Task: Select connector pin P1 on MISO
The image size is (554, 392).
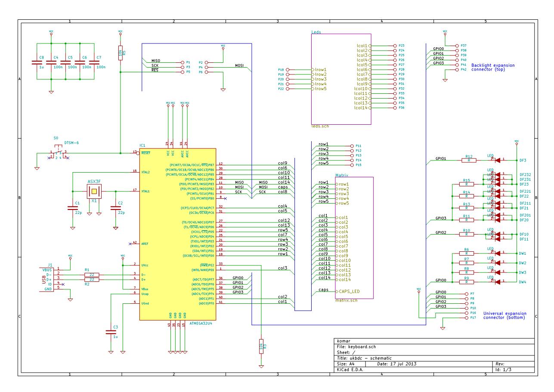Action: [182, 62]
